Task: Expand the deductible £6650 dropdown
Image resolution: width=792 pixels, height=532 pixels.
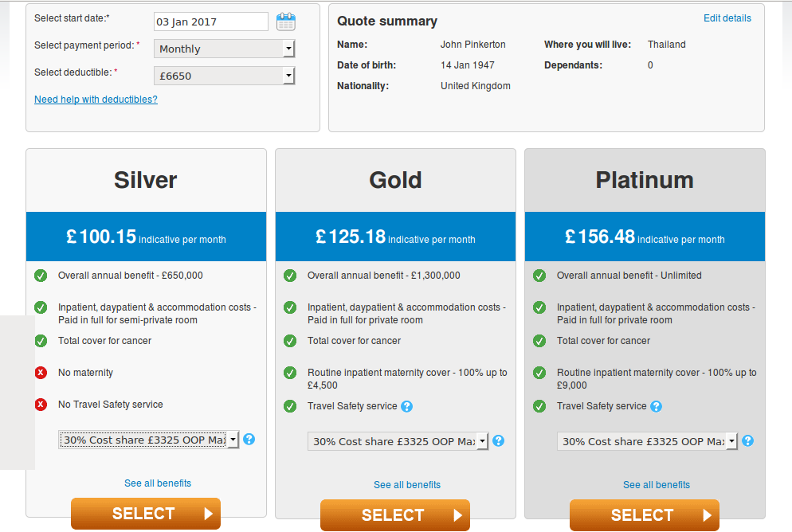Action: [x=224, y=76]
